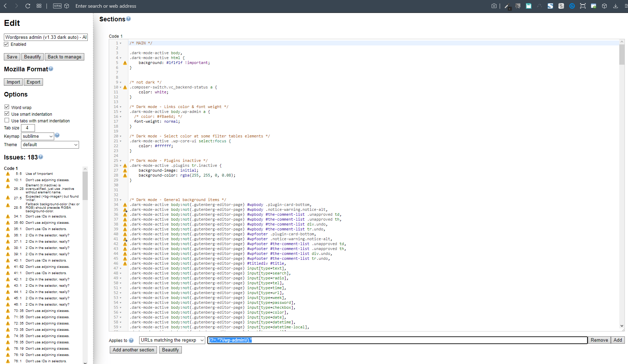Click the teal floppy disk extension icon
The width and height of the screenshot is (628, 364).
(x=528, y=6)
